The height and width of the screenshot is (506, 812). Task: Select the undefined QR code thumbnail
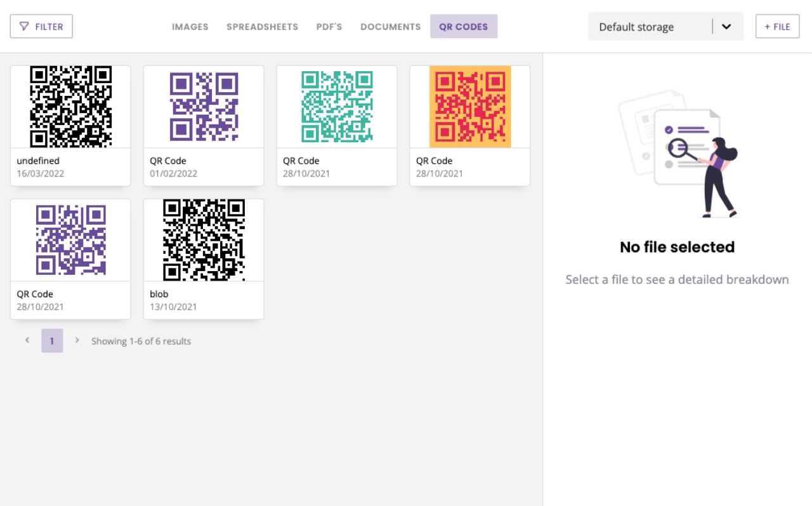point(71,107)
